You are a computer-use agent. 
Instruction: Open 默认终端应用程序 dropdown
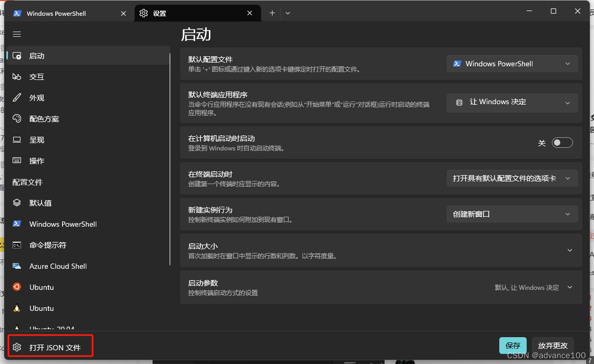[512, 103]
